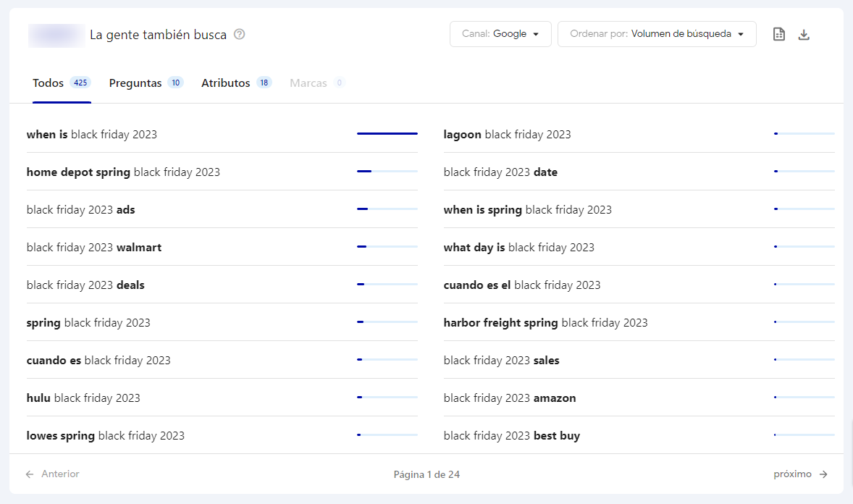Select 'when is spring black friday 2023'
853x504 pixels.
(528, 209)
